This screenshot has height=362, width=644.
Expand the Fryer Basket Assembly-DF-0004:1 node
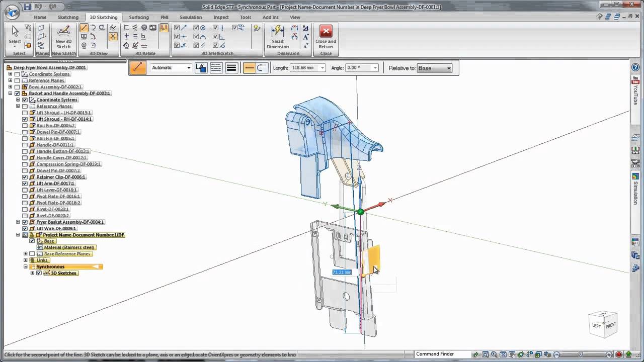[18, 222]
